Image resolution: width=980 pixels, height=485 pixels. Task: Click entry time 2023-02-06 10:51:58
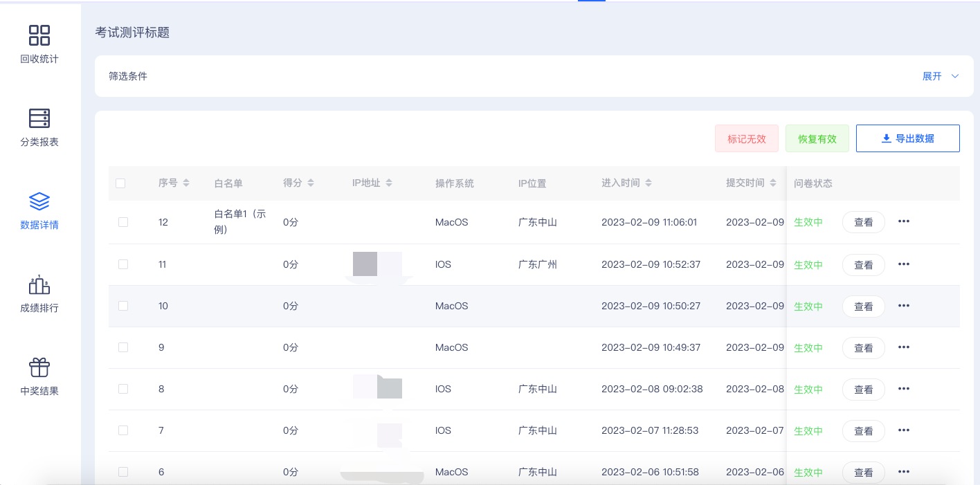[650, 472]
